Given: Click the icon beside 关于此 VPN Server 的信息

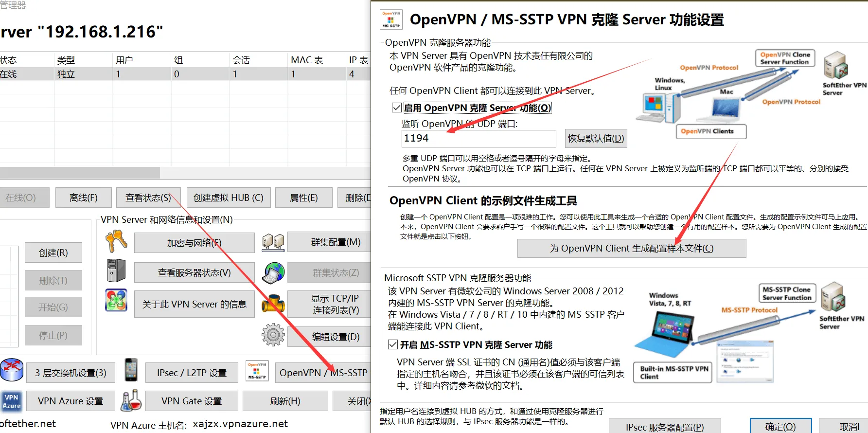Looking at the screenshot, I should tap(116, 300).
